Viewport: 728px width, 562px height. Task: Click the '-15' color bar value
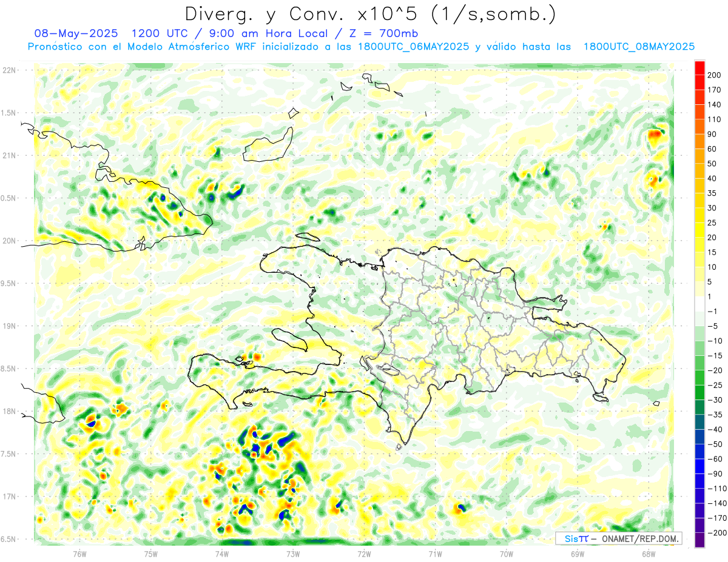pyautogui.click(x=714, y=356)
